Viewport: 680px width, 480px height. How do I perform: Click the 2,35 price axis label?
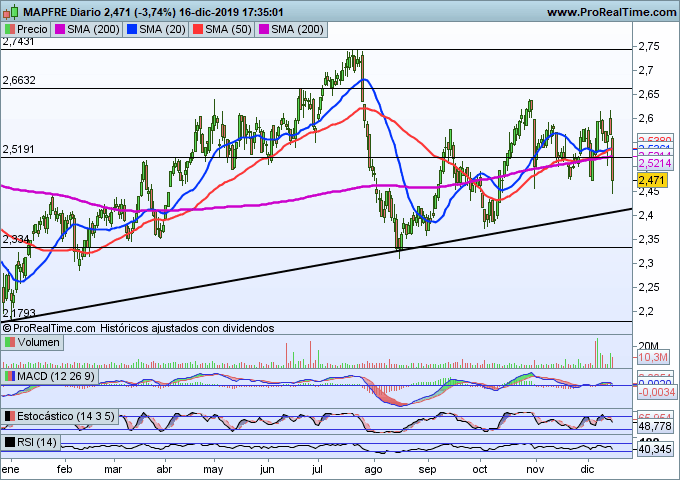(649, 239)
